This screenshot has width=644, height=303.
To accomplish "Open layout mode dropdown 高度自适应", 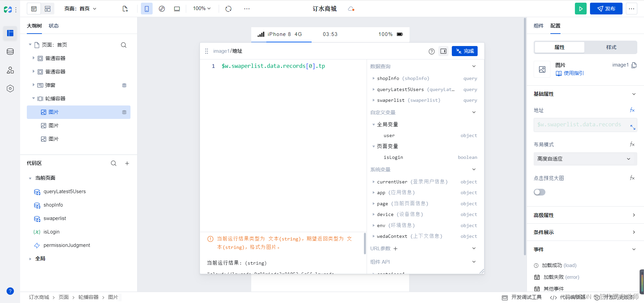I will (x=585, y=159).
